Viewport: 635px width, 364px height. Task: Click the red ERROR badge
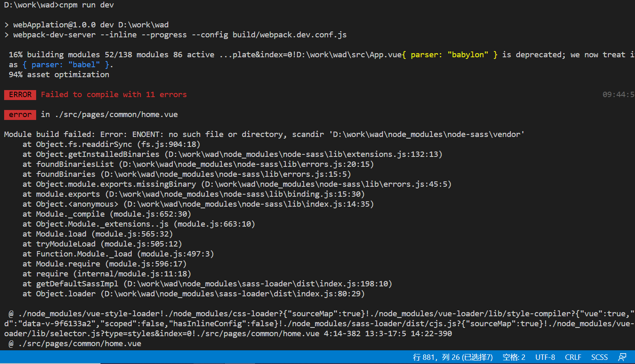[20, 95]
